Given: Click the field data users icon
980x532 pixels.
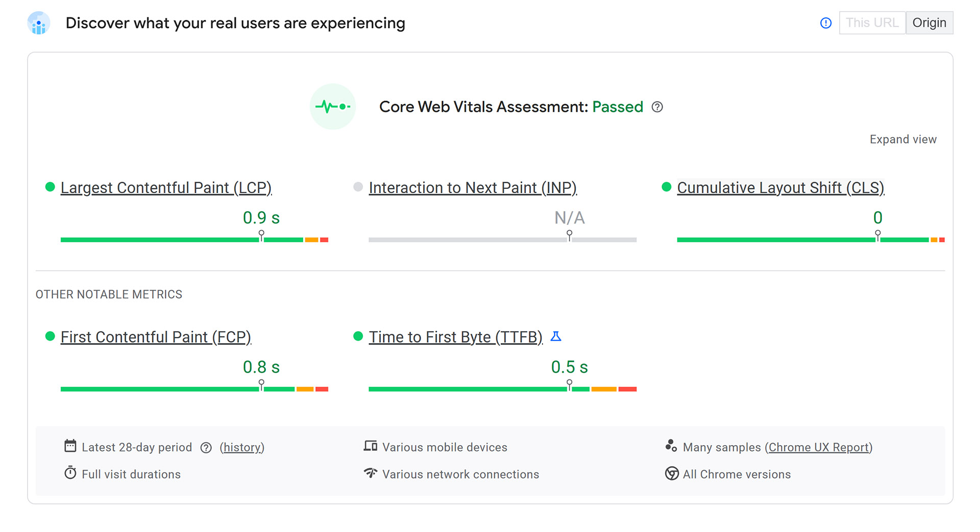Looking at the screenshot, I should point(39,23).
